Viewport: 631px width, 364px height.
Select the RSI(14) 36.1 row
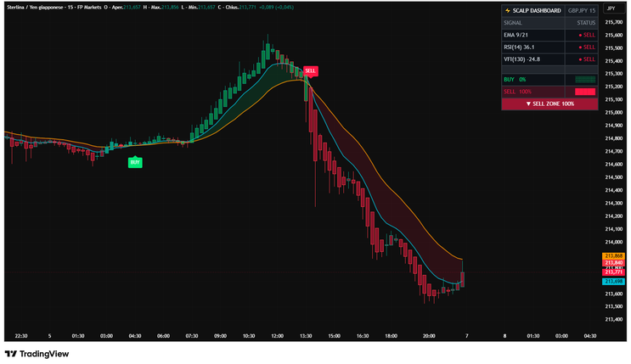tap(549, 47)
